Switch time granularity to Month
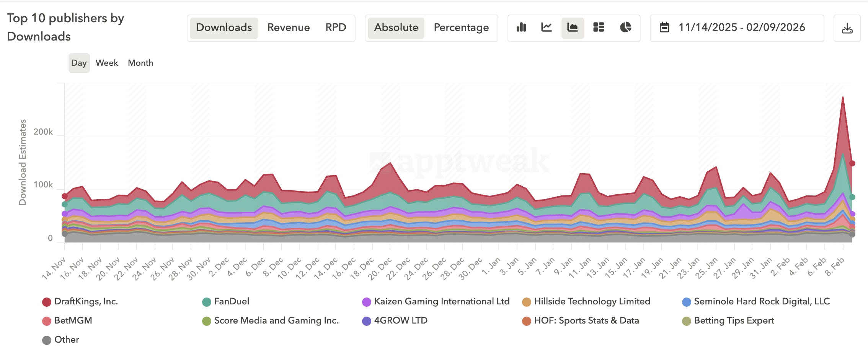 [x=140, y=63]
